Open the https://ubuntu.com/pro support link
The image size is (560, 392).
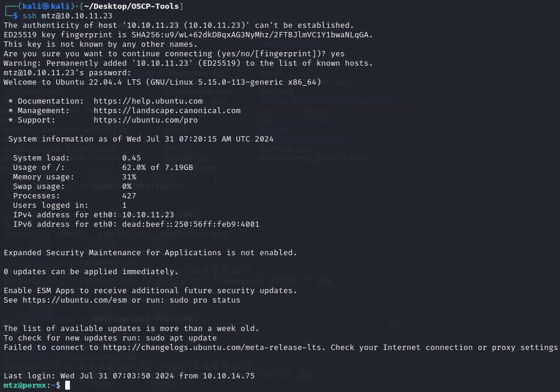(x=141, y=120)
